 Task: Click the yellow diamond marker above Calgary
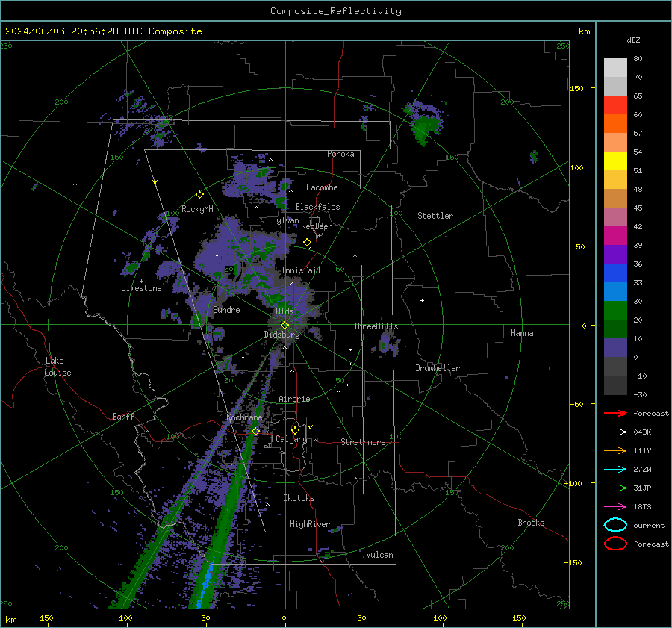pos(295,430)
